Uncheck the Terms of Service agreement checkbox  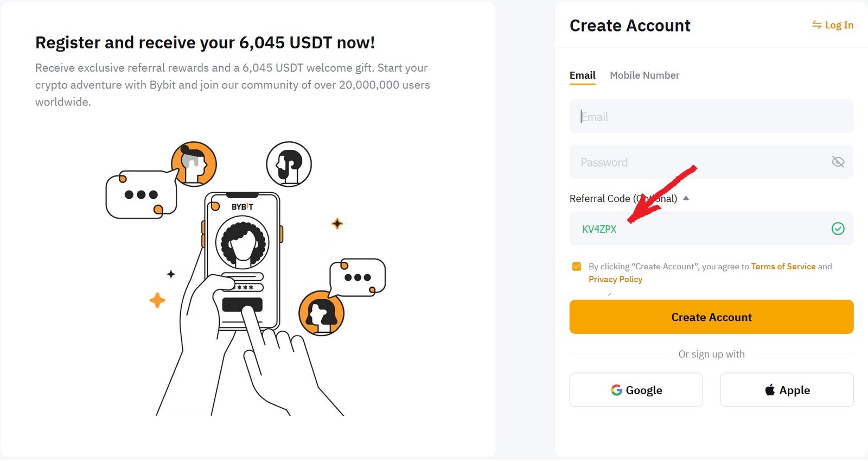click(x=577, y=267)
